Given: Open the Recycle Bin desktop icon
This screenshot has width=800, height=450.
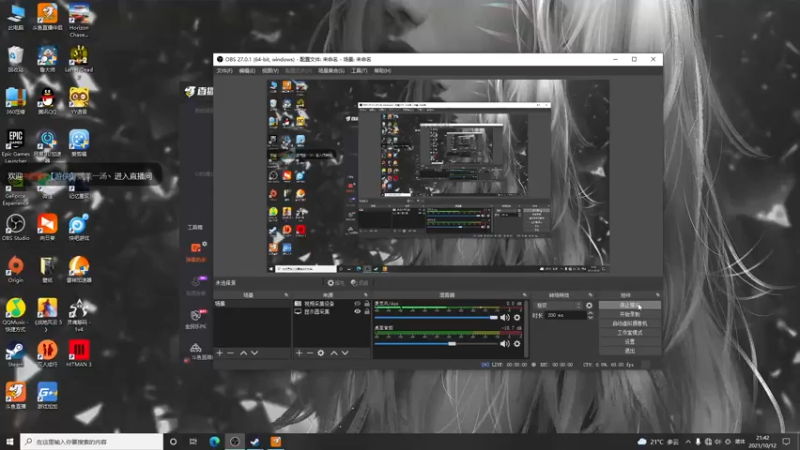Looking at the screenshot, I should (x=15, y=59).
